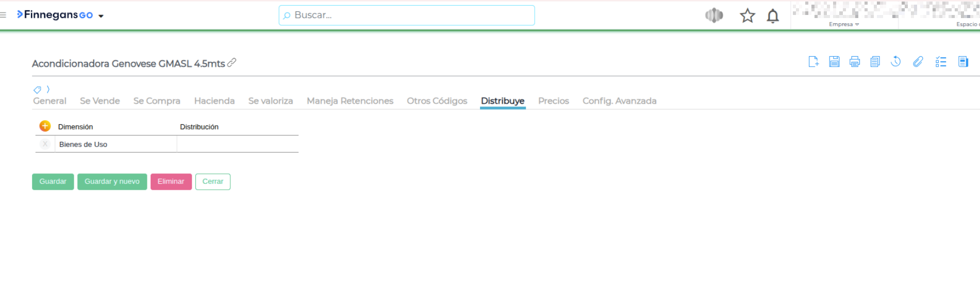
Task: Click the new document icon
Action: coord(813,62)
